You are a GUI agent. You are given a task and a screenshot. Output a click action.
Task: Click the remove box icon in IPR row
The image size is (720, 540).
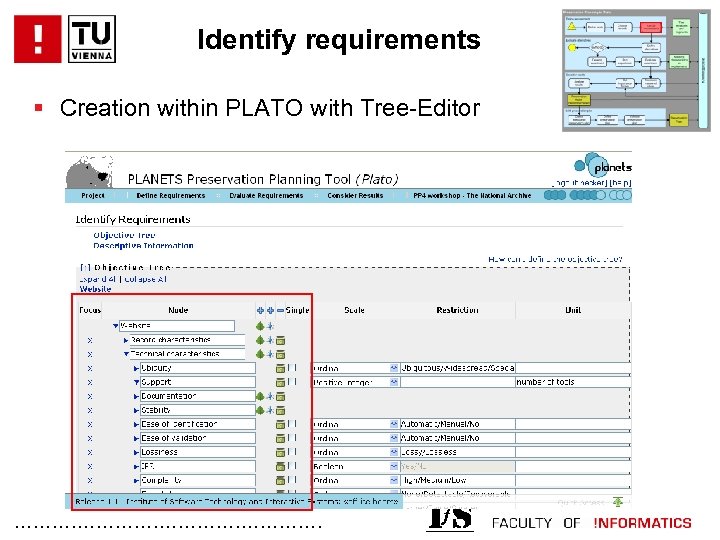pos(281,467)
